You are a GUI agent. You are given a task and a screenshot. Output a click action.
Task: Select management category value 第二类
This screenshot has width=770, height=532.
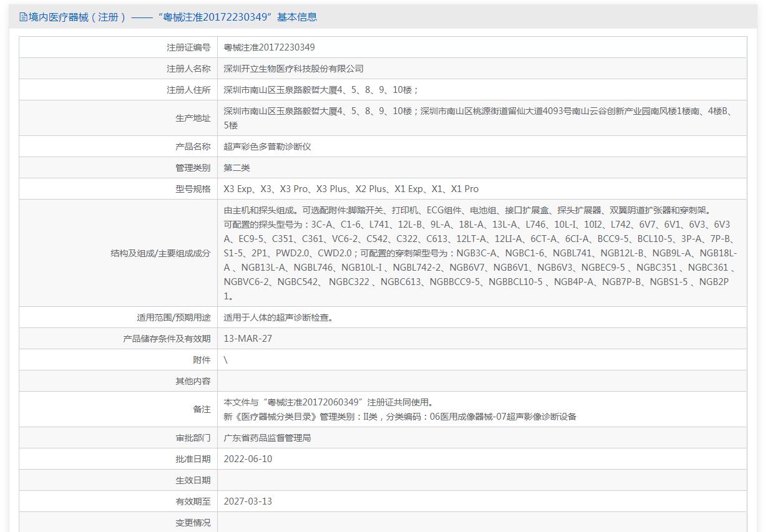click(x=236, y=168)
